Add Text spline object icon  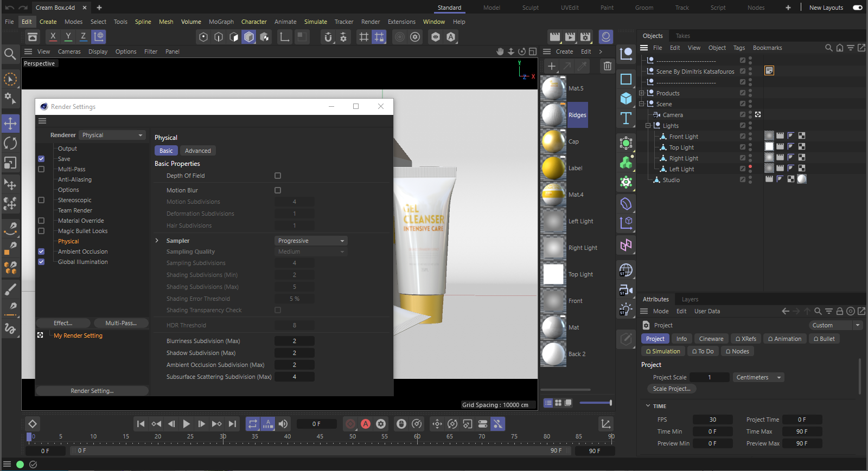(626, 118)
